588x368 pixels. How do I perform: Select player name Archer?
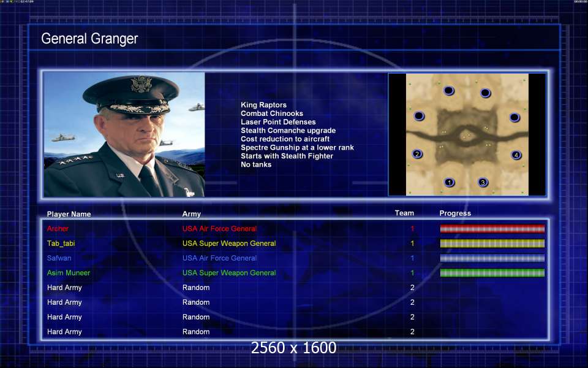coord(58,229)
